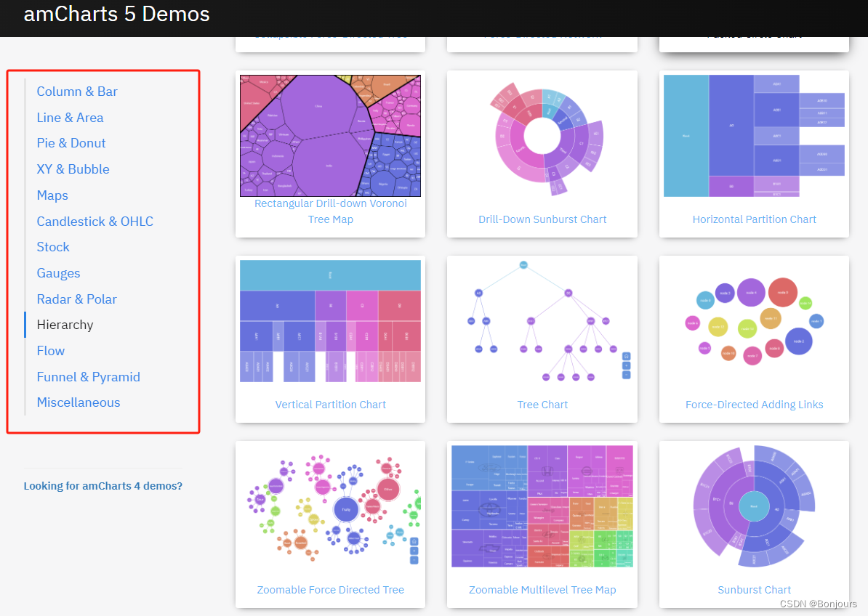Open Horizontal Partition Chart title link
868x616 pixels.
tap(754, 219)
